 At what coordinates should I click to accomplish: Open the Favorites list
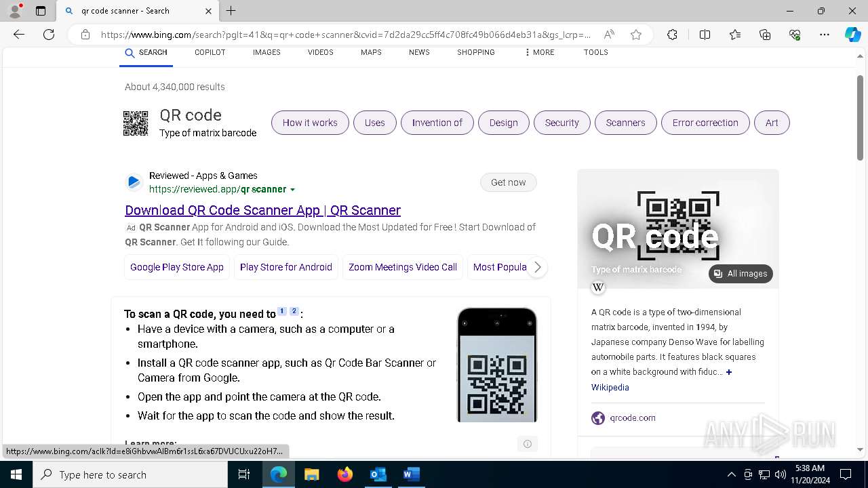(x=735, y=35)
